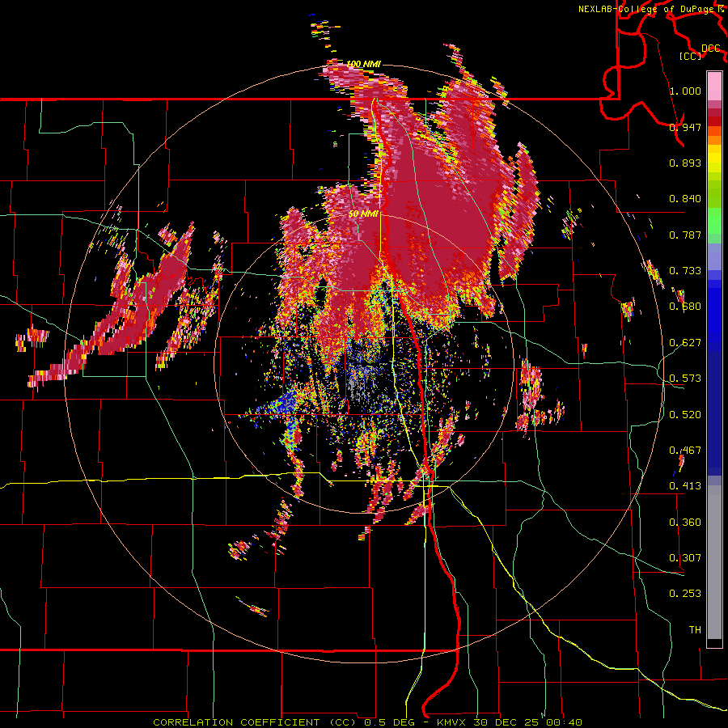Click the 50 NMI range ring label
This screenshot has height=728, width=728.
coord(363,214)
